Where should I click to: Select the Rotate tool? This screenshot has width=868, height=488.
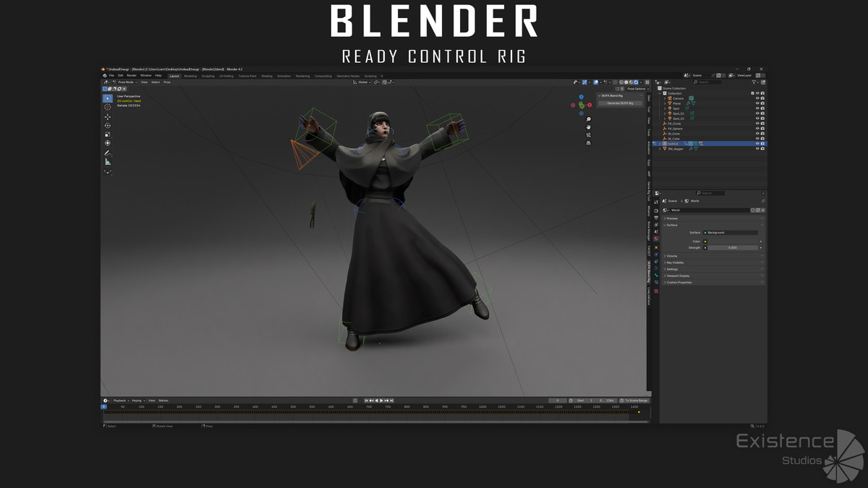click(x=108, y=125)
